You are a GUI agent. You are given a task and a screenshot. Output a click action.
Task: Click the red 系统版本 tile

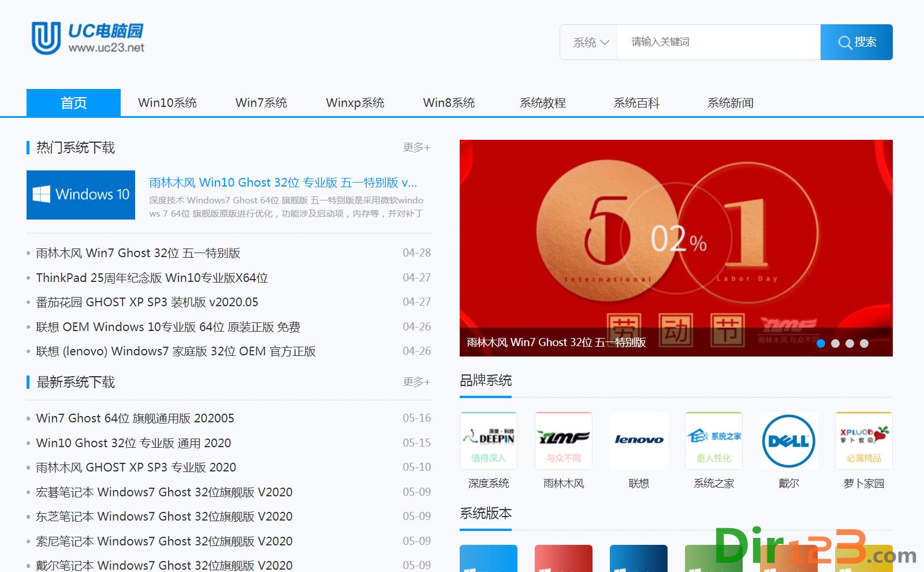(x=564, y=558)
